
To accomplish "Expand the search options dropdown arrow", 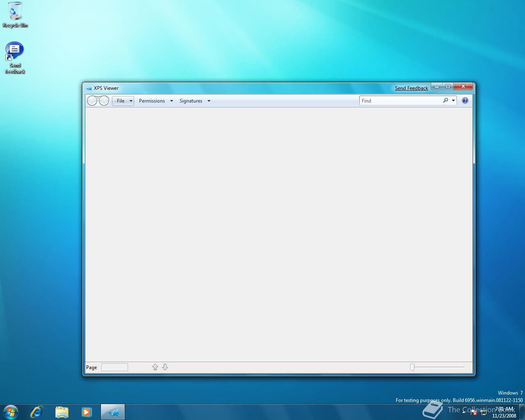I will click(453, 100).
